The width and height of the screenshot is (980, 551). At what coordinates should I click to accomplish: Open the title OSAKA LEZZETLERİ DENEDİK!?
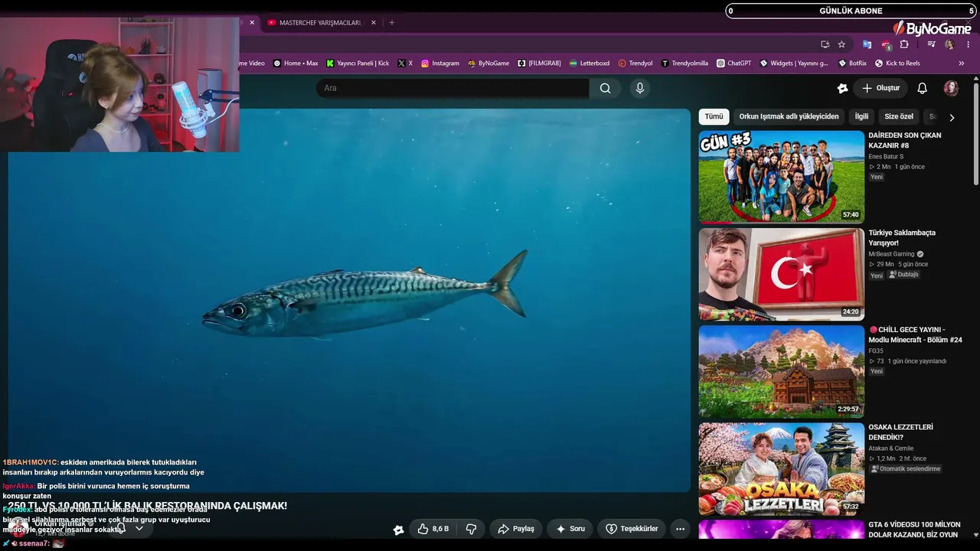[x=901, y=432]
